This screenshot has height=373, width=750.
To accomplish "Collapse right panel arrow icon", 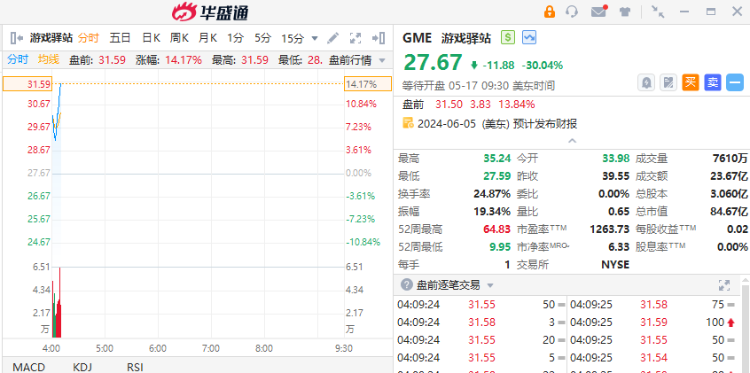I will pos(378,38).
